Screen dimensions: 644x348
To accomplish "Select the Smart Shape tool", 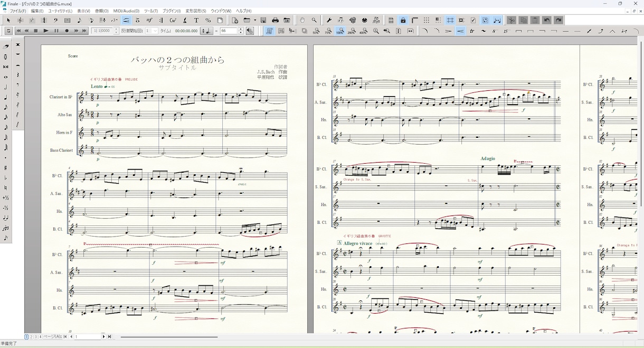I will point(126,20).
